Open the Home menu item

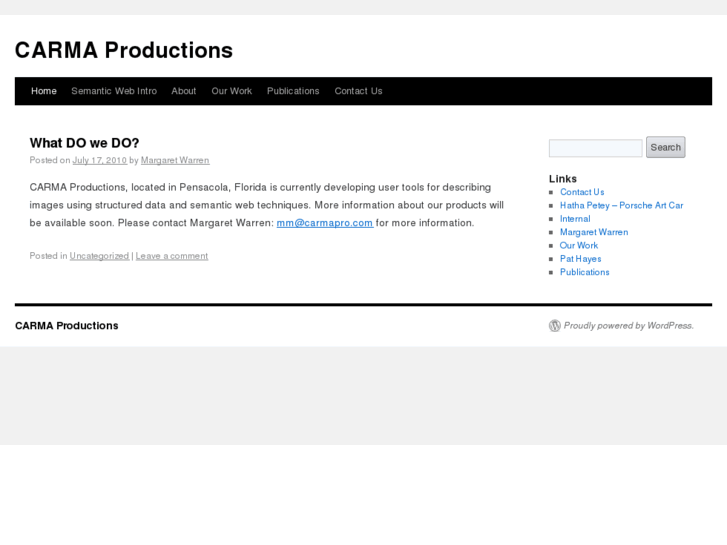pyautogui.click(x=44, y=91)
